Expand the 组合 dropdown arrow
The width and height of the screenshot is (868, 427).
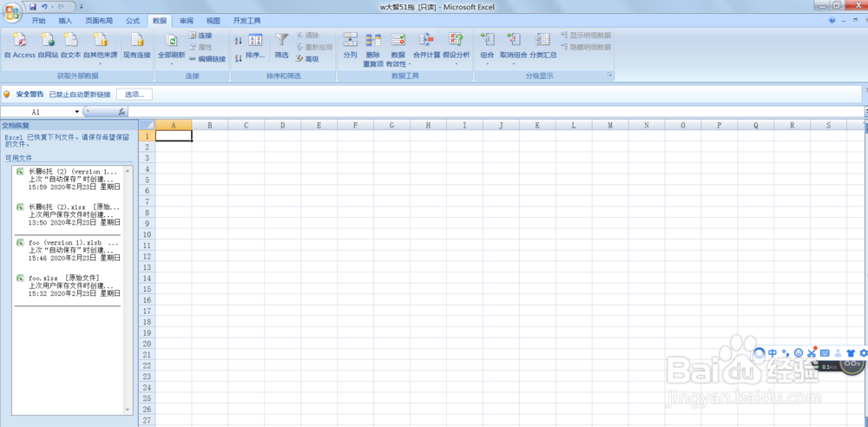point(487,63)
